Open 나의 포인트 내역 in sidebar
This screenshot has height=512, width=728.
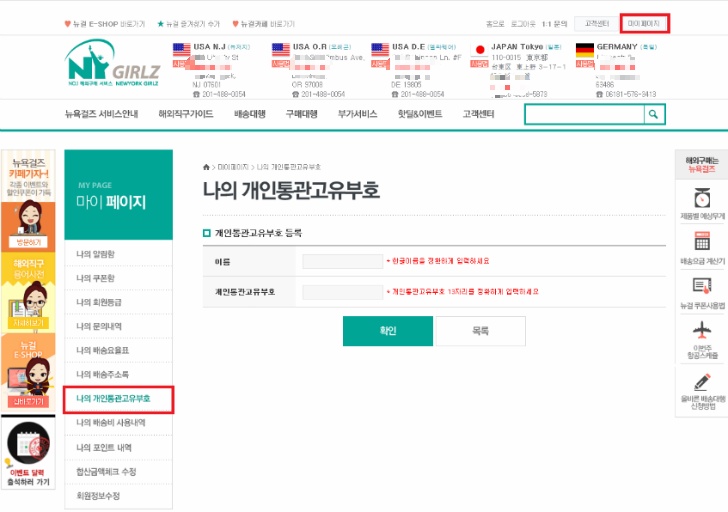pos(118,448)
